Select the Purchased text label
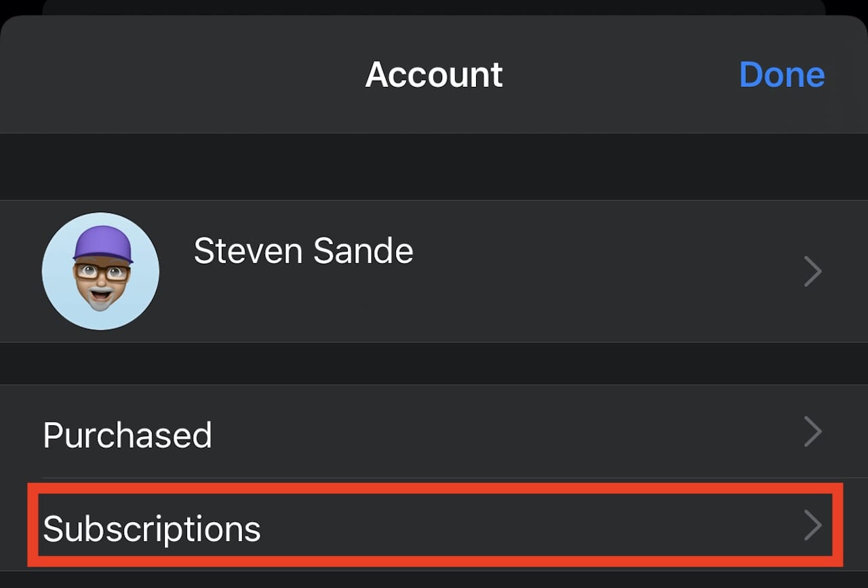The image size is (868, 588). coord(127,435)
